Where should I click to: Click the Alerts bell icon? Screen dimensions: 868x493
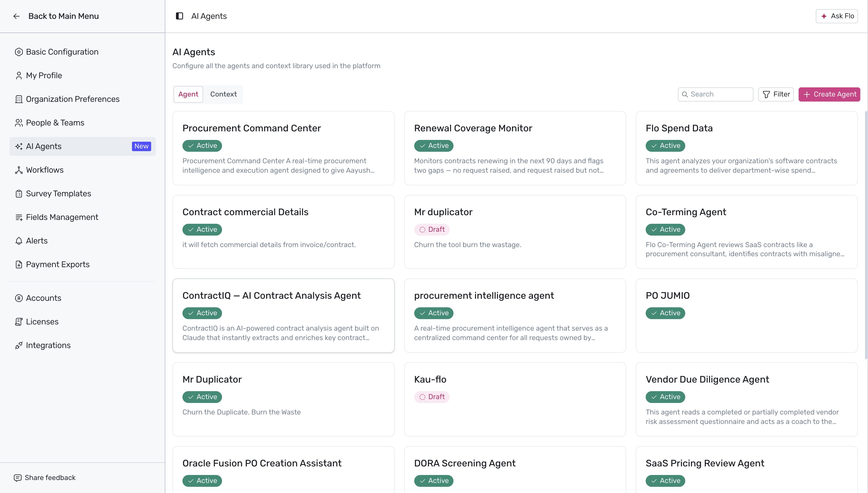[19, 241]
